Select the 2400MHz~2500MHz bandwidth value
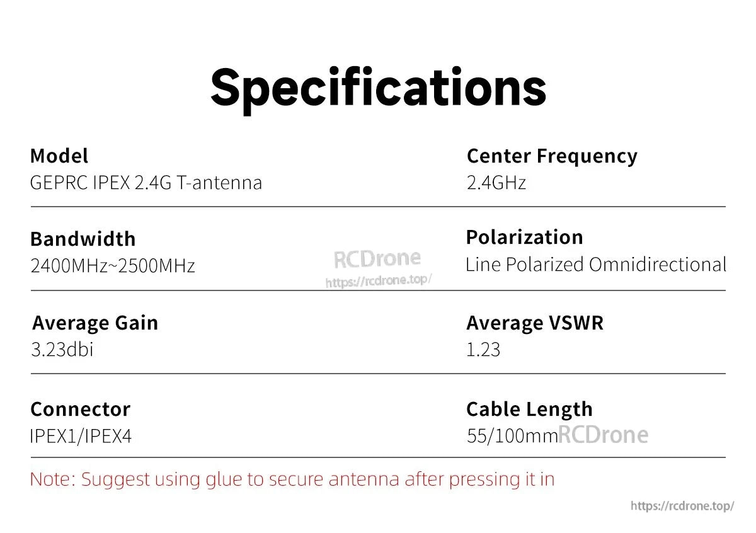Viewport: 756px width, 533px height. [x=113, y=265]
